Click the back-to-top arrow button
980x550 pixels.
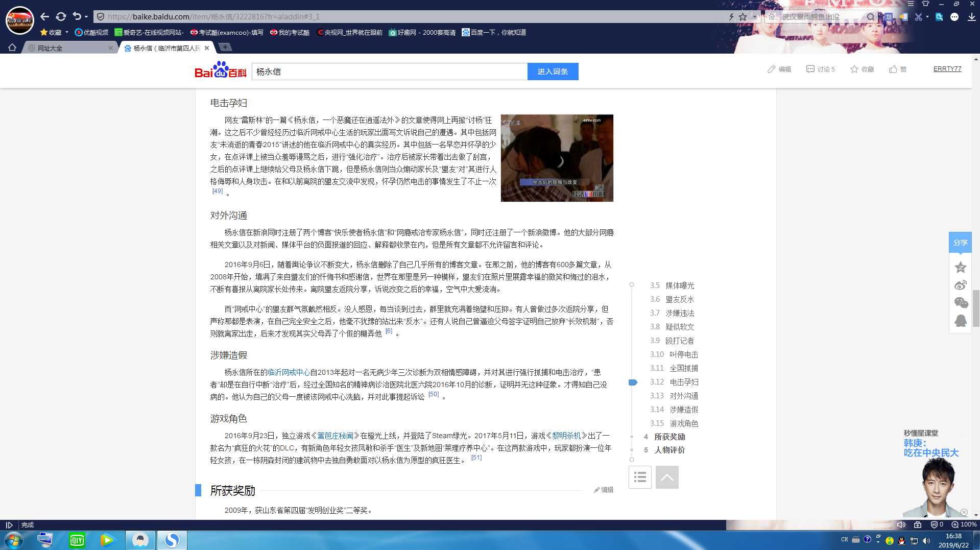[667, 477]
